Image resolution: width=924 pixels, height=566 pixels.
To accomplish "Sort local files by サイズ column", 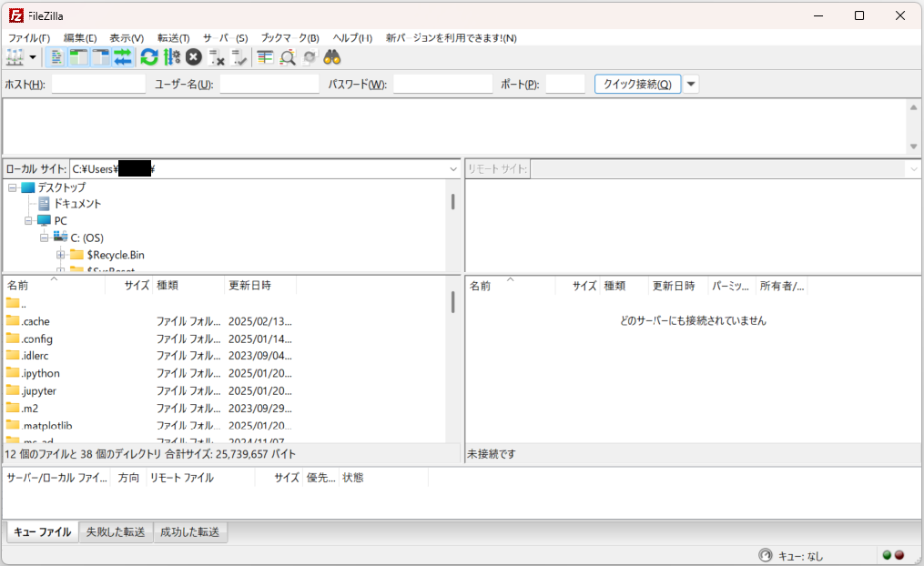I will tap(129, 285).
